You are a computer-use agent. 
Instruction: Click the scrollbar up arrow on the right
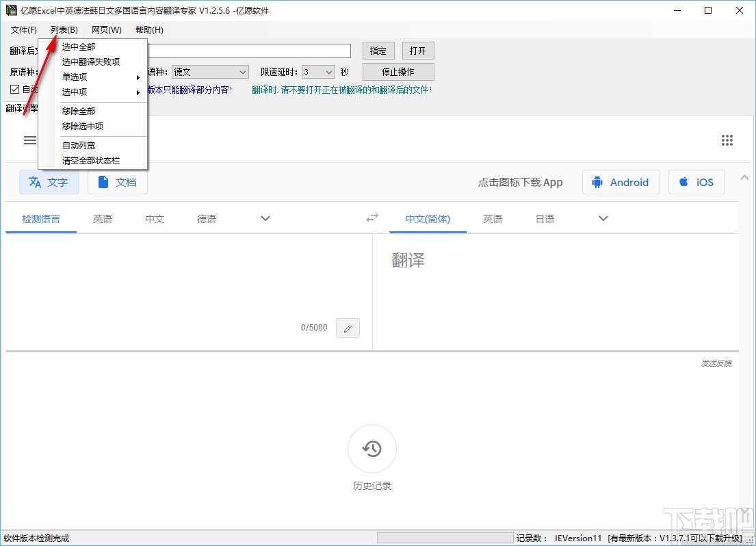(744, 177)
